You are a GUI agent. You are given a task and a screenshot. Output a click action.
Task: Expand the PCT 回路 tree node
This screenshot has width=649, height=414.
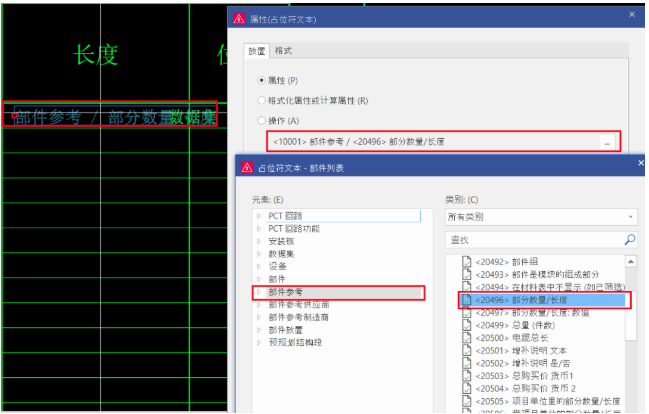(259, 216)
